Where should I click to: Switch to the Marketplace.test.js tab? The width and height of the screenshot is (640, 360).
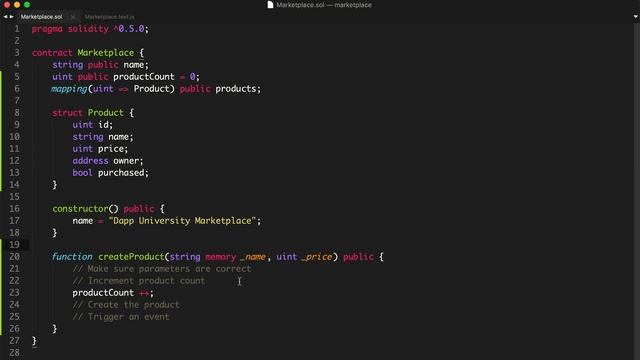(109, 17)
